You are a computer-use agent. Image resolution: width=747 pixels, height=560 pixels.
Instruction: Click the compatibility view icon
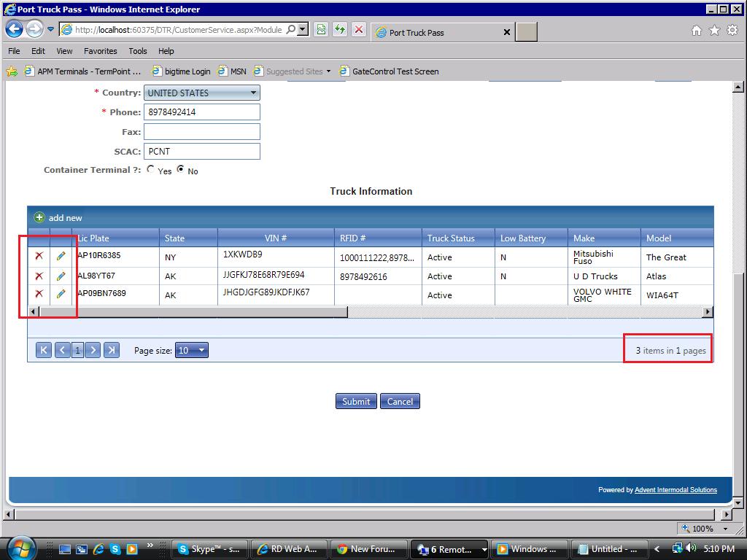pos(321,29)
